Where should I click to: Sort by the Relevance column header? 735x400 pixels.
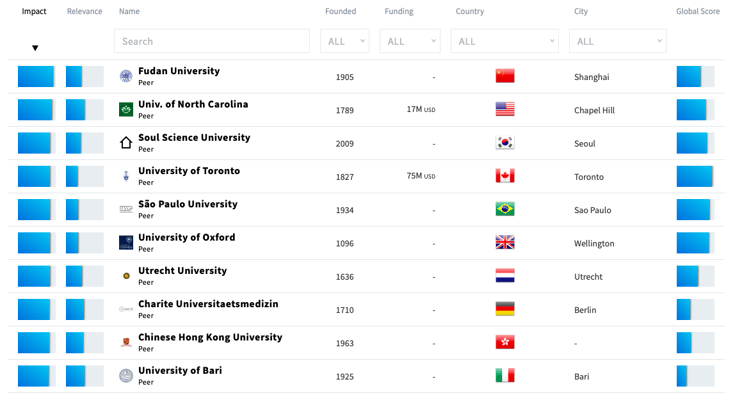84,11
